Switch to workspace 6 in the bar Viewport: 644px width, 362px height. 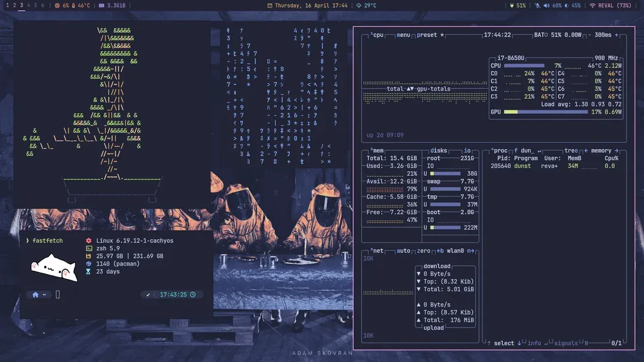42,5
